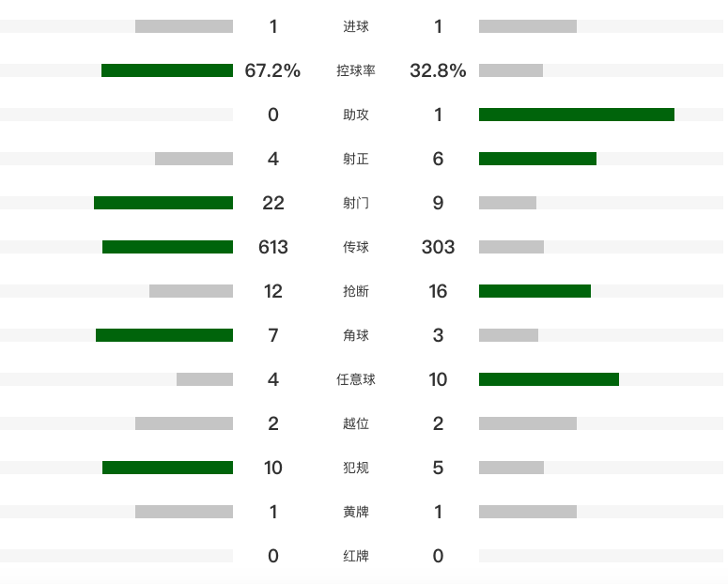
Task: Click the left green 角球 bar
Action: (x=164, y=335)
